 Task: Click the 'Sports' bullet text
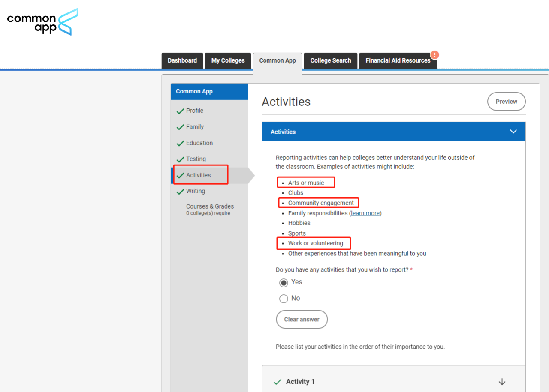(297, 233)
